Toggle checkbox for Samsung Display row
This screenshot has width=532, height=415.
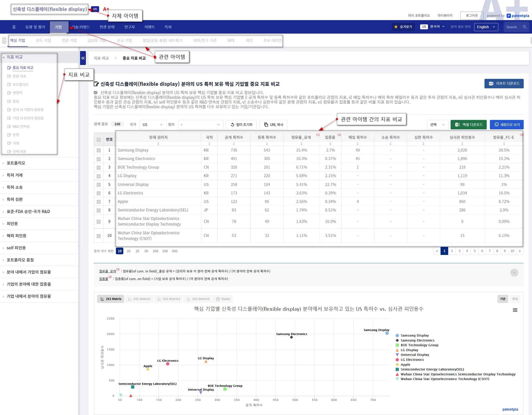(x=98, y=150)
